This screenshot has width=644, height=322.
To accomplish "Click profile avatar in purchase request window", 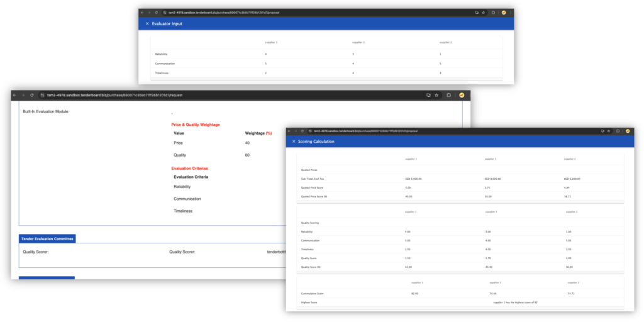I will tap(461, 95).
